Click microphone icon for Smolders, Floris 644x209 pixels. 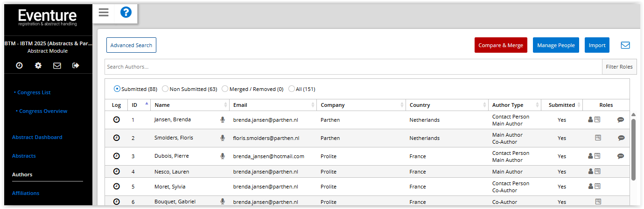(x=223, y=138)
